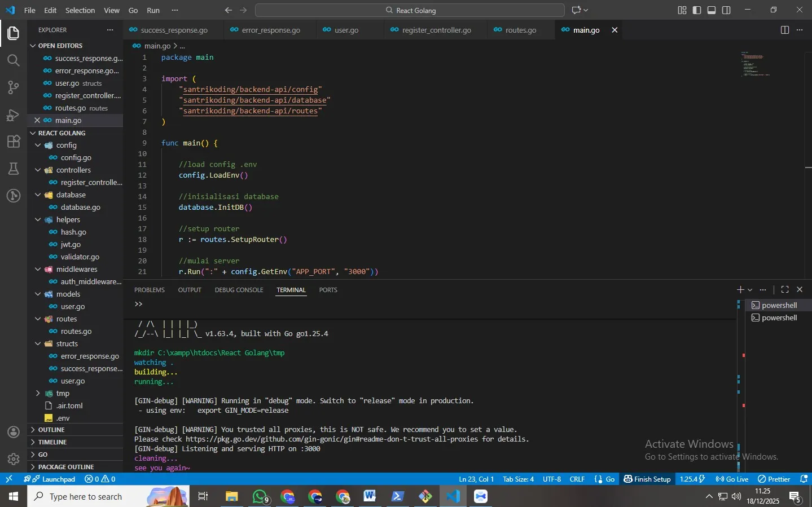Viewport: 812px width, 507px height.
Task: Open the Selection menu
Action: pyautogui.click(x=80, y=10)
